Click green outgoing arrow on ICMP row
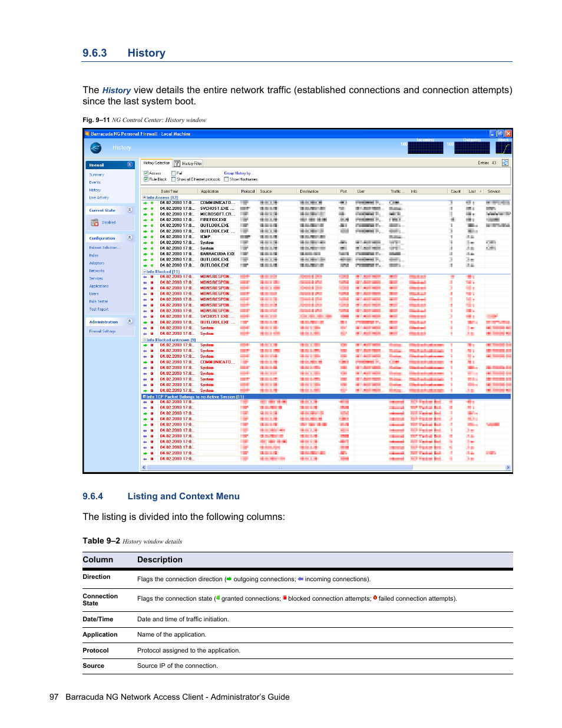 145,237
